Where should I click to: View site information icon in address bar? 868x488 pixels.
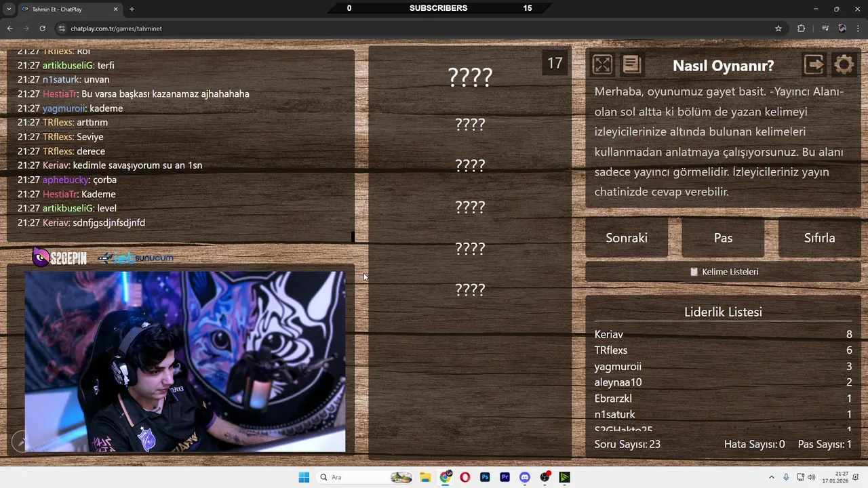(62, 28)
